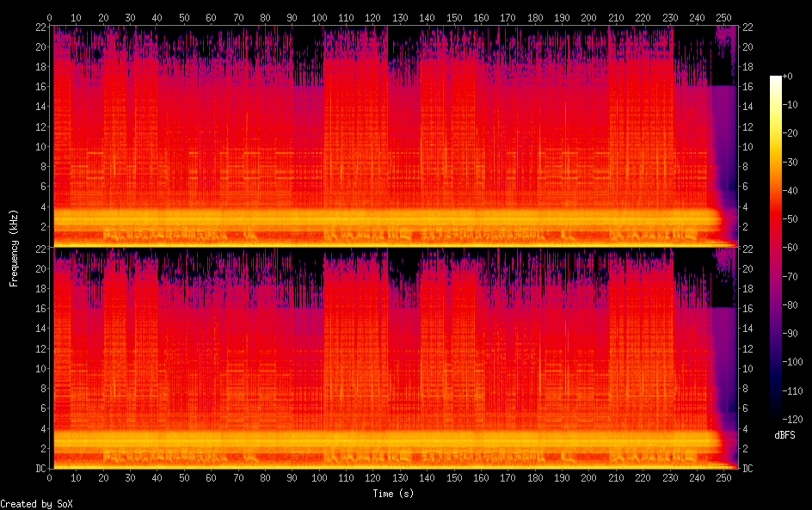Image resolution: width=812 pixels, height=510 pixels.
Task: Click "8" on lower channel's left frequency axis
Action: (x=44, y=389)
